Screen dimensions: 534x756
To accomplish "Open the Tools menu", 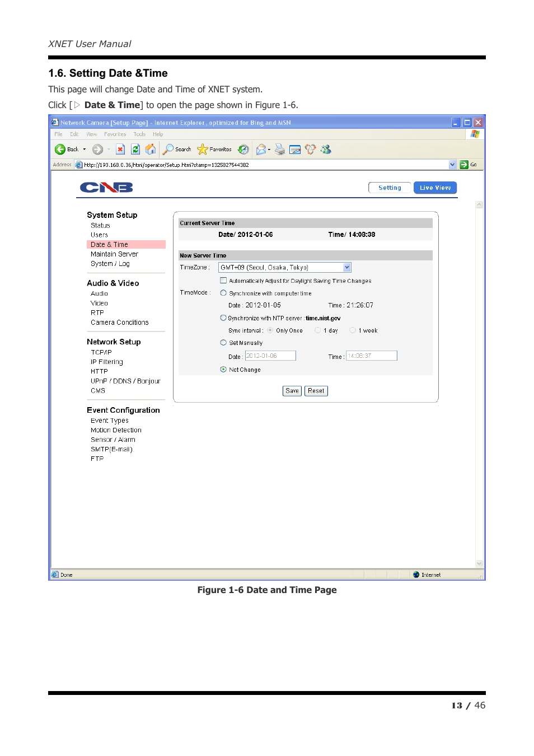I will click(x=139, y=134).
